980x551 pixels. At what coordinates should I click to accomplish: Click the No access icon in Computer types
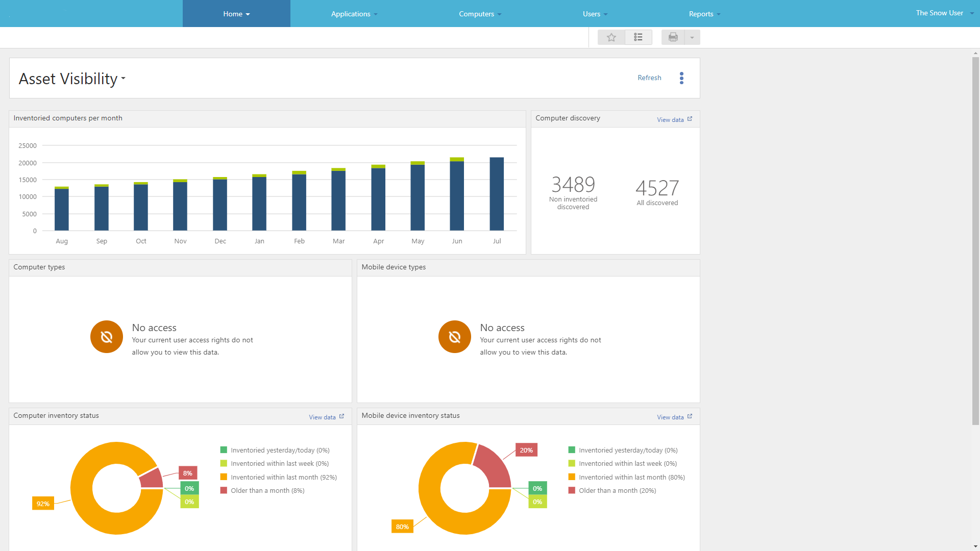[x=106, y=337]
